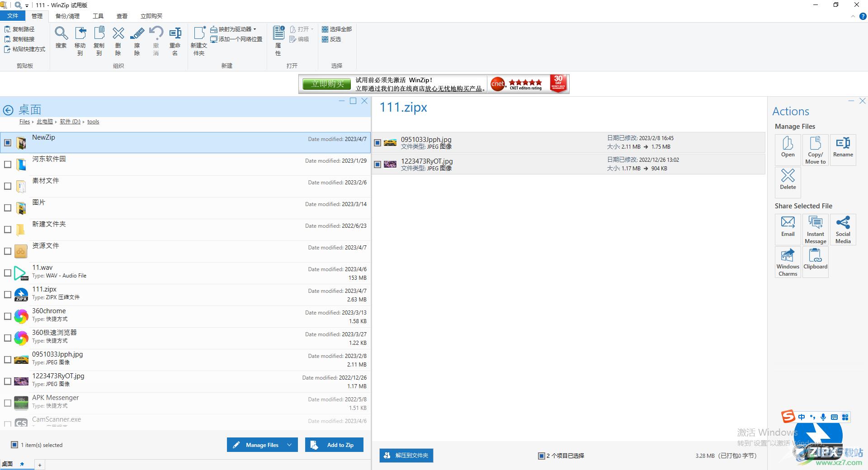This screenshot has width=868, height=470.
Task: Click the New Folder (新建文件夹) icon
Action: [x=199, y=41]
